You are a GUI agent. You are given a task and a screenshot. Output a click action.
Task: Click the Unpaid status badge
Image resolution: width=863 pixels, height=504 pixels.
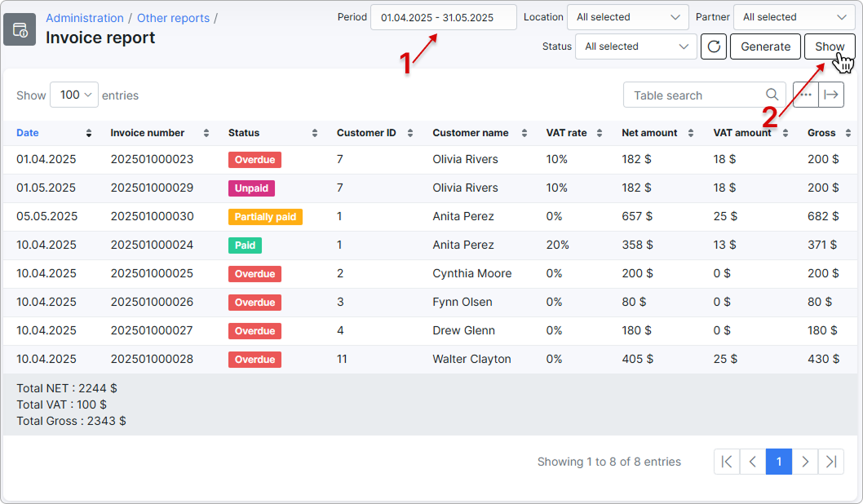click(x=251, y=188)
